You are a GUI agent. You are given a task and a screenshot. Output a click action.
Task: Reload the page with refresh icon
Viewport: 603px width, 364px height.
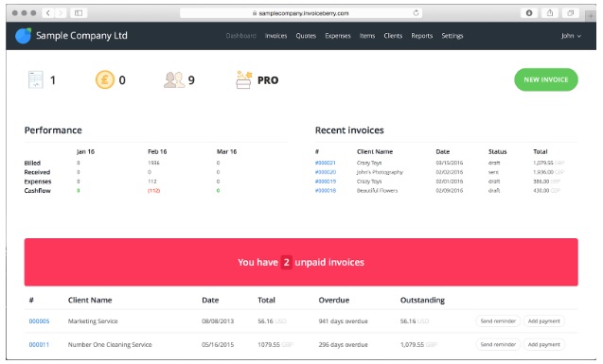416,13
